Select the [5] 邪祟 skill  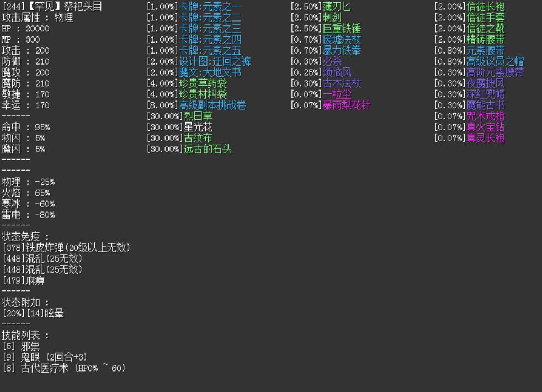pyautogui.click(x=21, y=346)
